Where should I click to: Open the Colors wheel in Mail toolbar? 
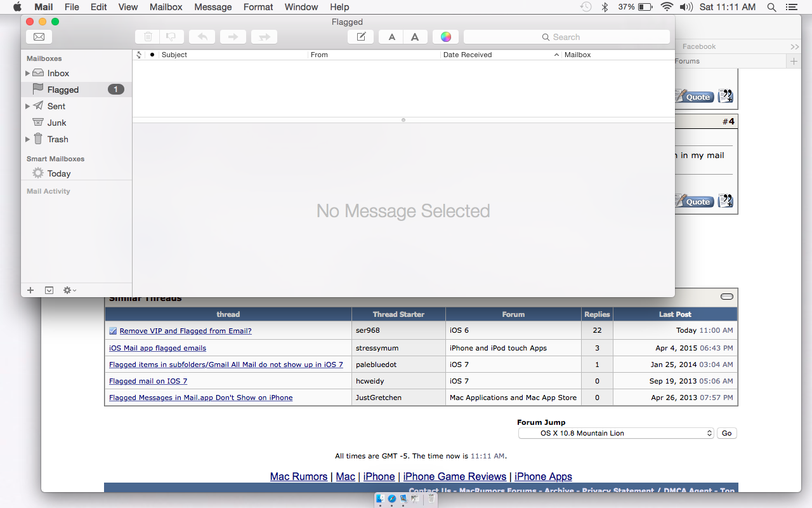[446, 37]
